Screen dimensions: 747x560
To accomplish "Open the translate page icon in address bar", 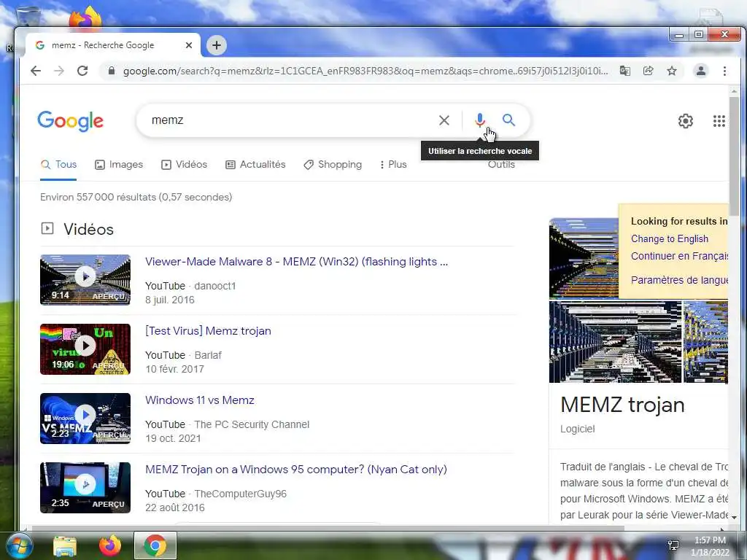I will (624, 71).
